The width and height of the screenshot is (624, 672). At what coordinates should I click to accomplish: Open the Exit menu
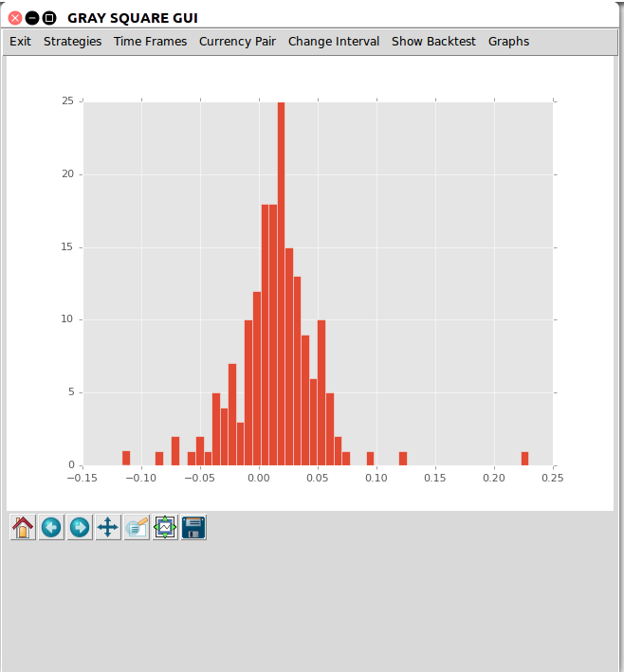point(20,42)
